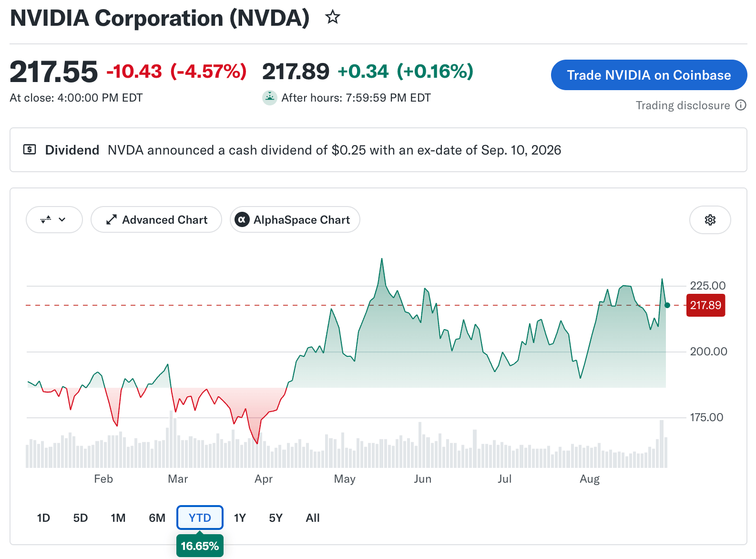The height and width of the screenshot is (559, 756).
Task: Open chart settings with the gear icon
Action: tap(710, 220)
